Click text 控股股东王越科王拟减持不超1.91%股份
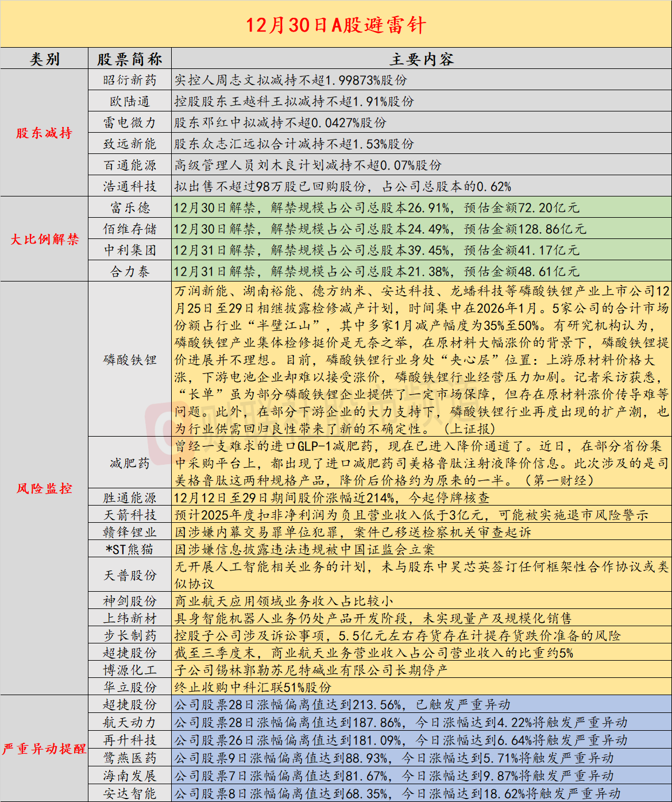 coord(294,102)
